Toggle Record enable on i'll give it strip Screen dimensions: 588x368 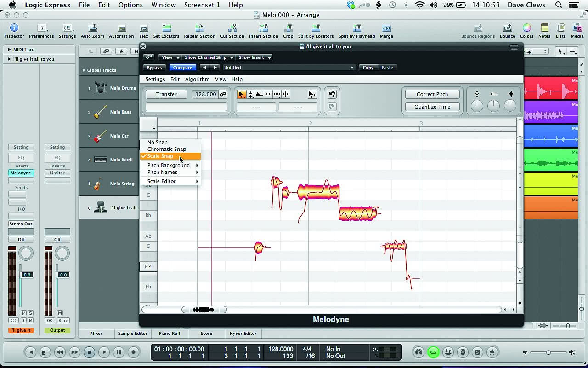30,320
